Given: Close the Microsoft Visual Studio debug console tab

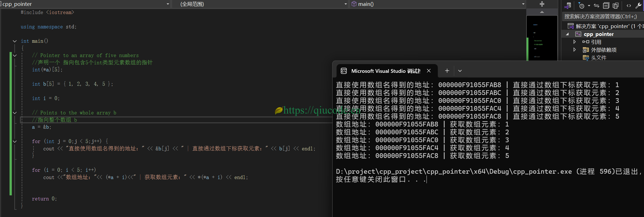Looking at the screenshot, I should coord(429,71).
